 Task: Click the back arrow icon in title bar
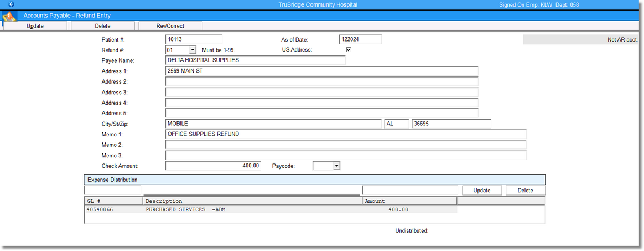tap(12, 4)
